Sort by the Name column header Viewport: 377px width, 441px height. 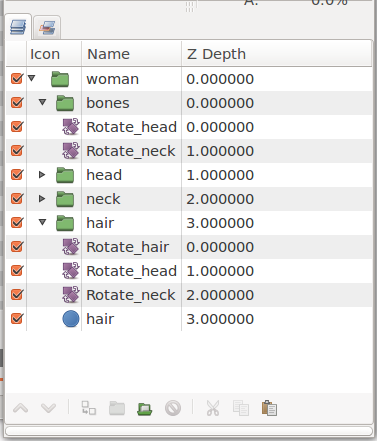132,54
